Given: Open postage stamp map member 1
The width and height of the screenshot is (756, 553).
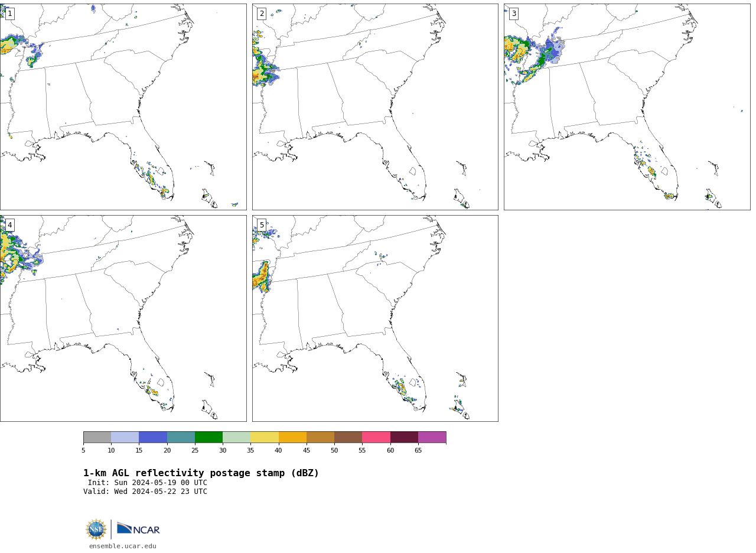Looking at the screenshot, I should pyautogui.click(x=123, y=107).
